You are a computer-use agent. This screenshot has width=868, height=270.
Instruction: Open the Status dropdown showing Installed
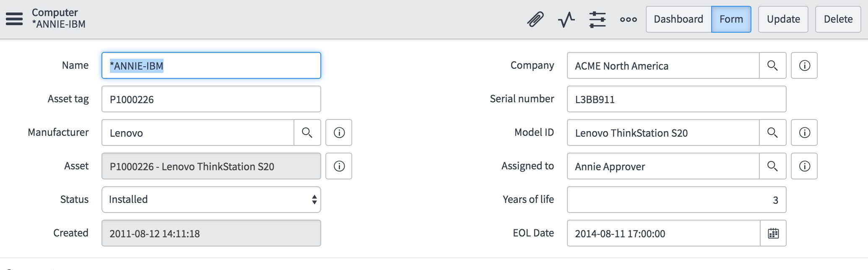point(211,200)
